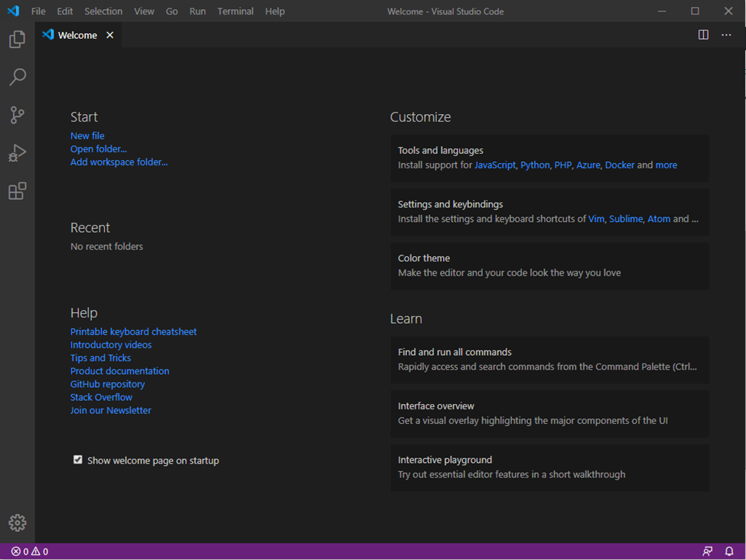Open the Run and Debug view

(17, 153)
